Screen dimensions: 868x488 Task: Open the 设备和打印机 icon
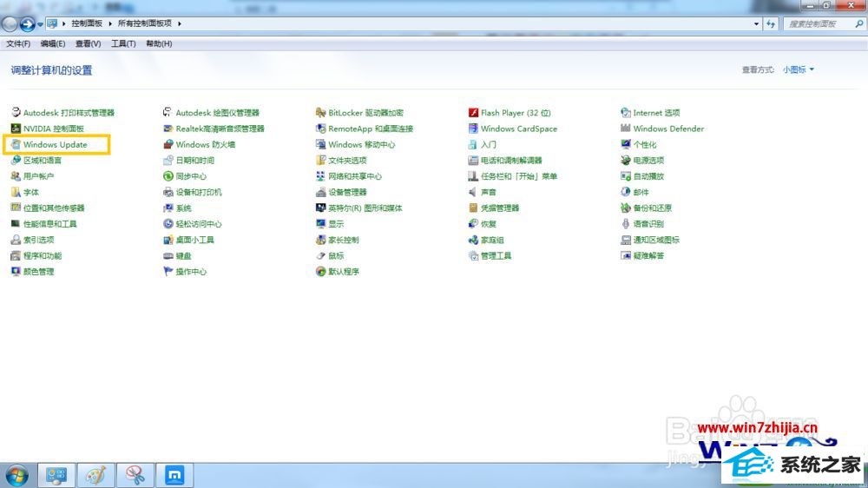point(168,192)
